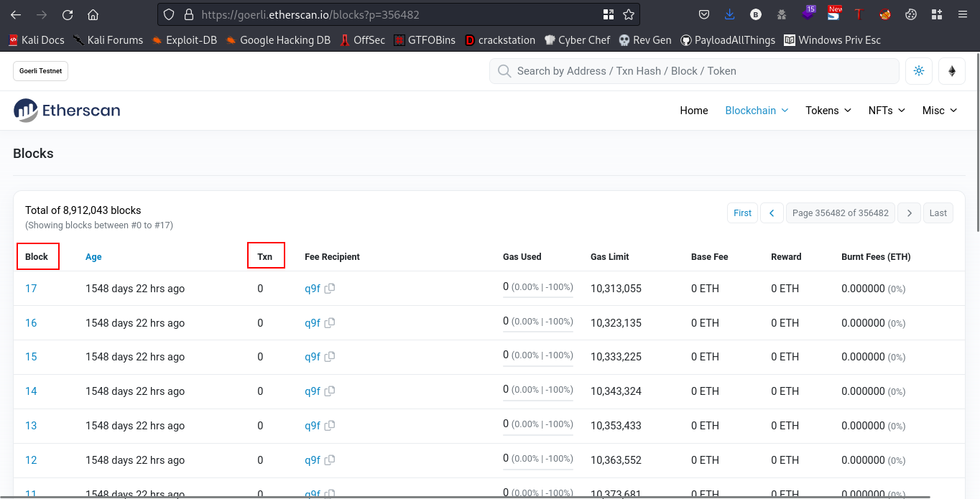Click the shield tracking protection icon
The image size is (980, 499).
pos(169,14)
